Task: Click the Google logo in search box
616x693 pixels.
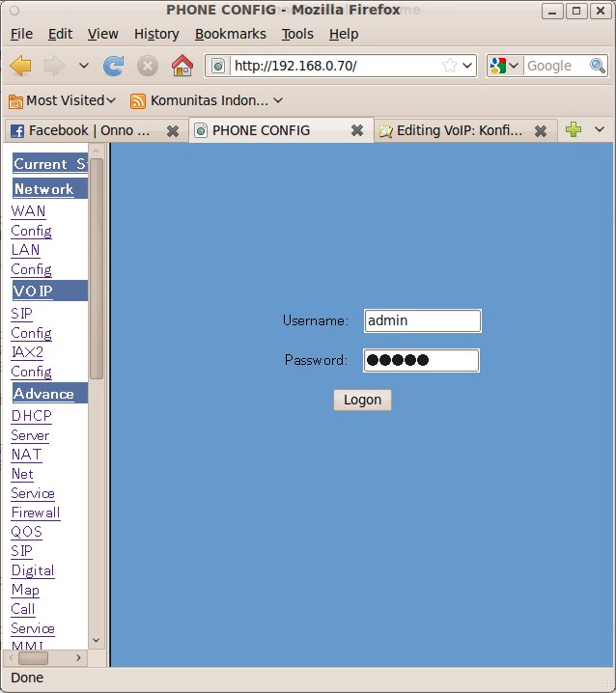Action: (x=498, y=66)
